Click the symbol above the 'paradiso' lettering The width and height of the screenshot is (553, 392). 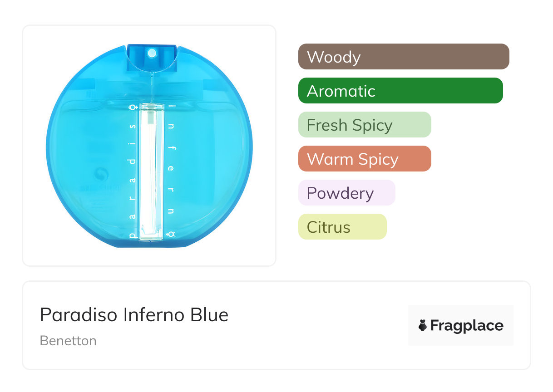pyautogui.click(x=133, y=108)
